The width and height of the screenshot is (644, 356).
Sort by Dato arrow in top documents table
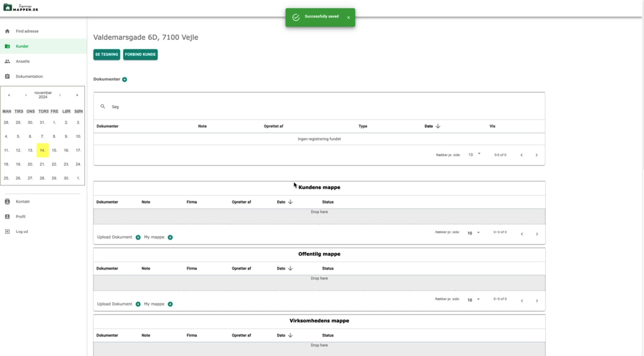pos(438,126)
